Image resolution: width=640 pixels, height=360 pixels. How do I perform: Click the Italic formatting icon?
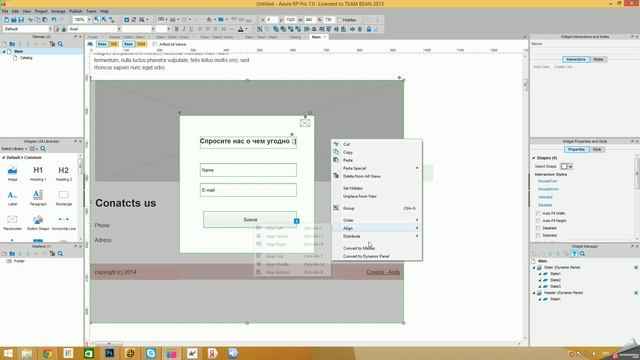(x=184, y=29)
